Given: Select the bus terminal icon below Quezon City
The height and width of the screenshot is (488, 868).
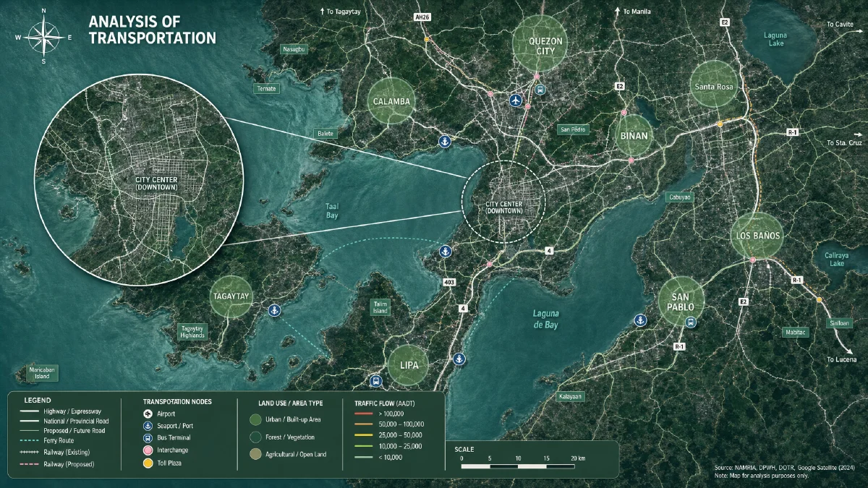Looking at the screenshot, I should pos(540,90).
